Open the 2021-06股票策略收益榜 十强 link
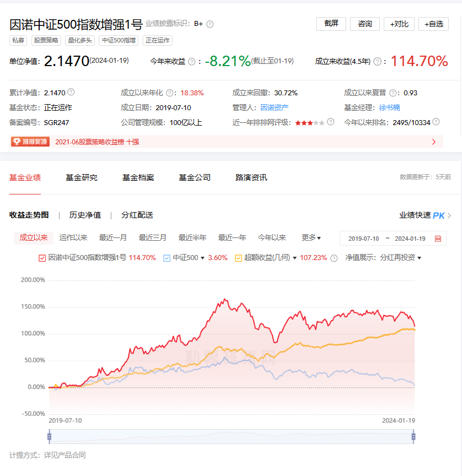 click(x=97, y=142)
